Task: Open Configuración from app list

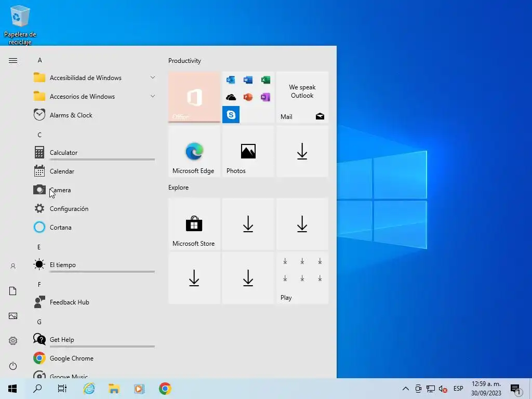Action: click(95, 208)
